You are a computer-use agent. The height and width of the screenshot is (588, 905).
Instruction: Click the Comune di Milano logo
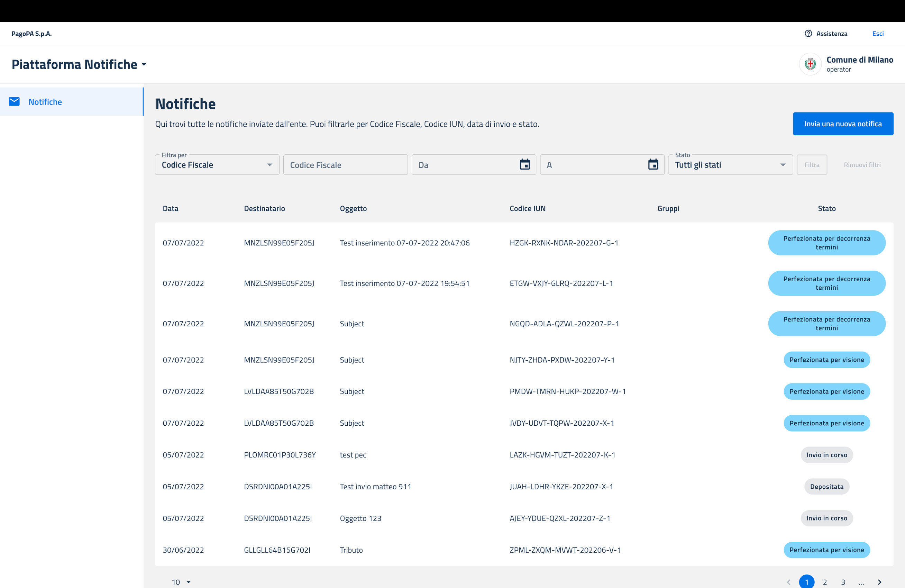pos(810,64)
